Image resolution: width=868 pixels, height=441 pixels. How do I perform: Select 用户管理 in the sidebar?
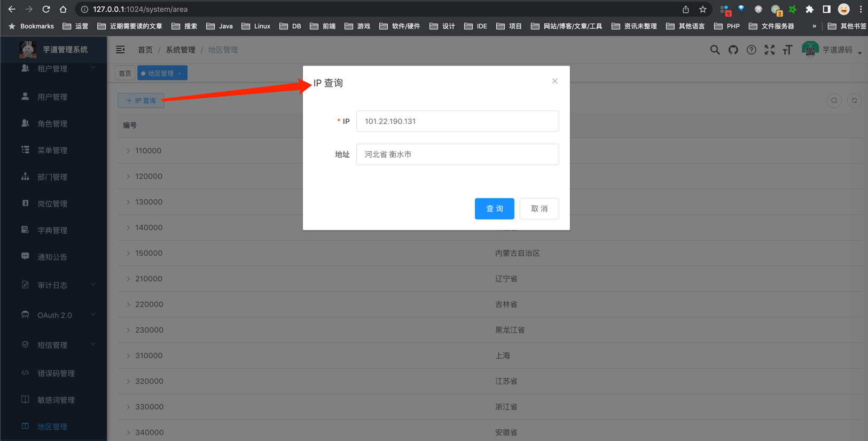52,97
